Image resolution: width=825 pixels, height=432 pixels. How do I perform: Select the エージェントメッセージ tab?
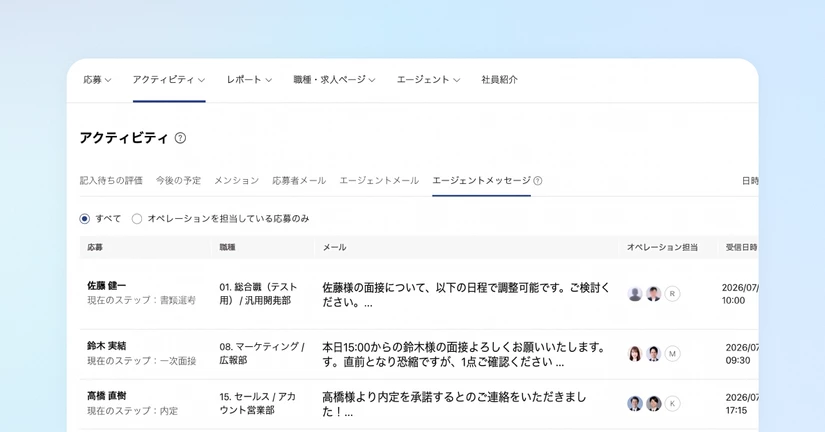[481, 180]
